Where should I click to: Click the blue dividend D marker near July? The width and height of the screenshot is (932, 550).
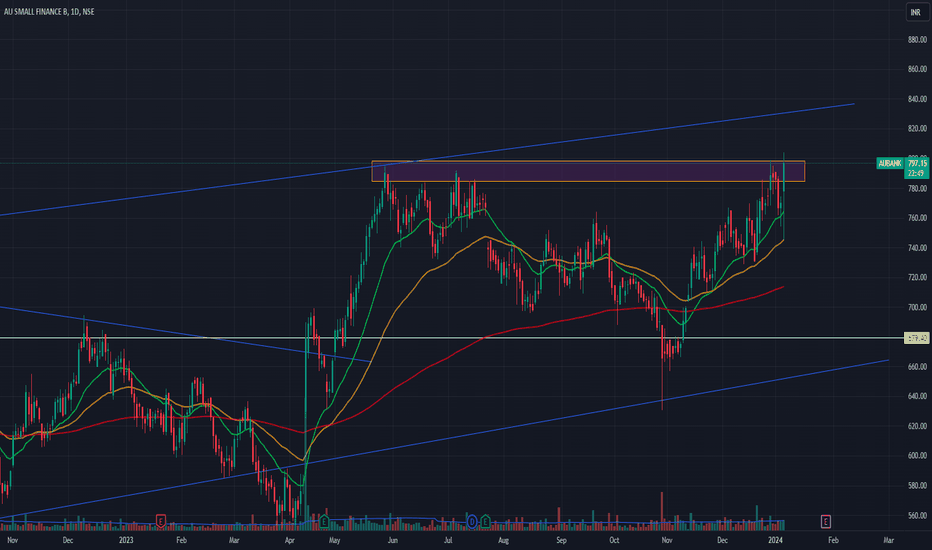pyautogui.click(x=472, y=521)
